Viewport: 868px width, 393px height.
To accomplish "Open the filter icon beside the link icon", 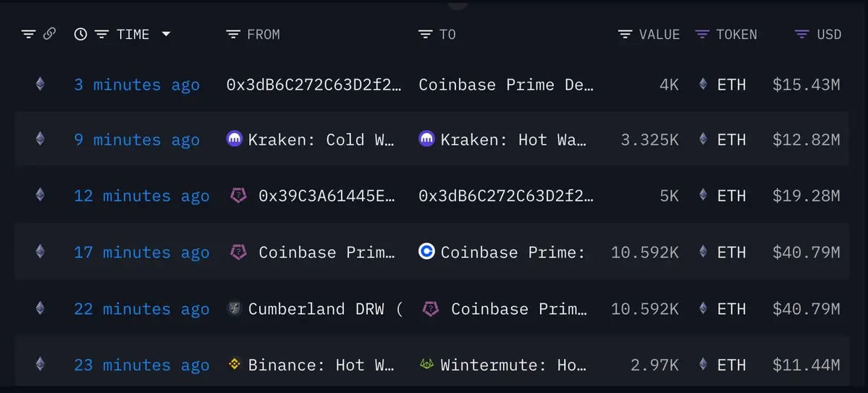I will [28, 34].
